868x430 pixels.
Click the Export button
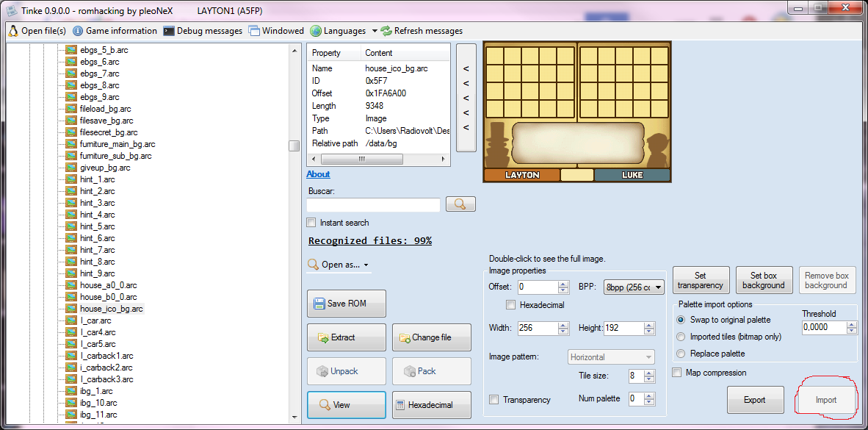point(756,400)
